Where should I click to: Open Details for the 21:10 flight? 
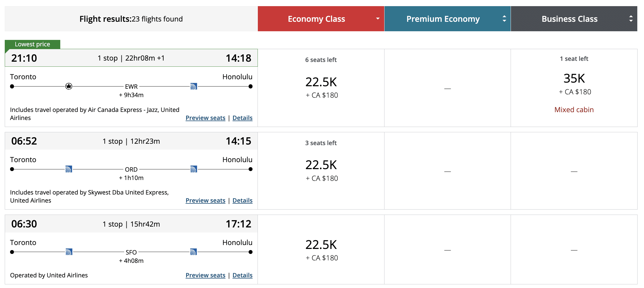tap(242, 118)
